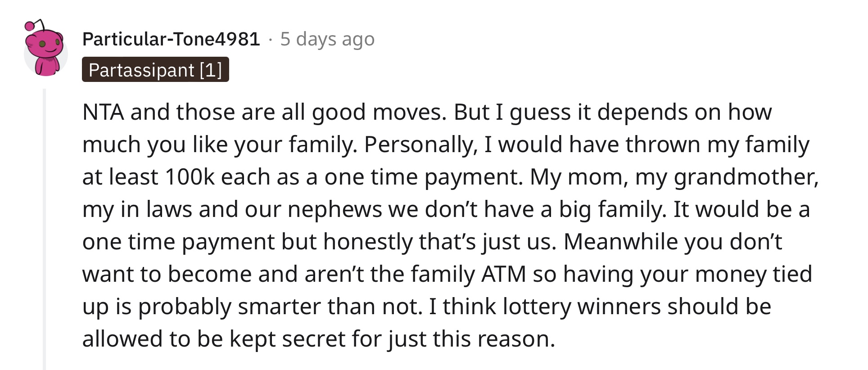Open the '5 days ago' comment permalink
868x370 pixels.
(327, 39)
